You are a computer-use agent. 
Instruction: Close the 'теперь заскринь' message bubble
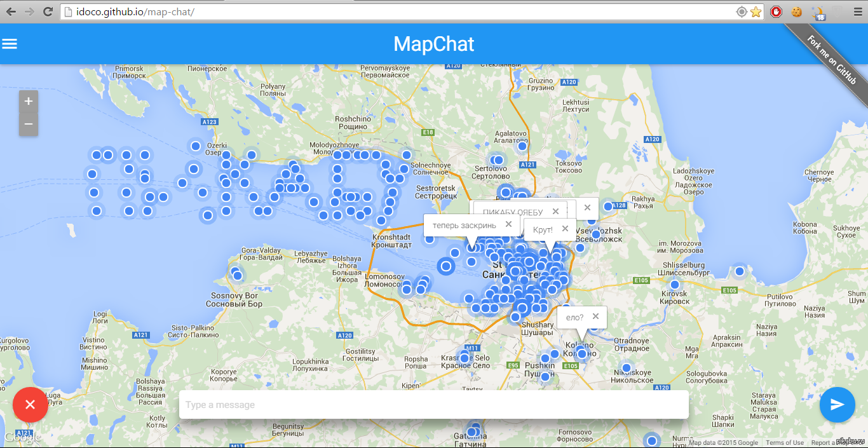[x=508, y=224]
